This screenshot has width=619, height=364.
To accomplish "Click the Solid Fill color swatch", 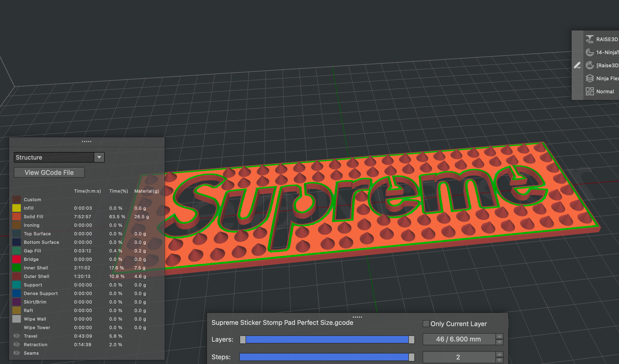I will tap(17, 216).
